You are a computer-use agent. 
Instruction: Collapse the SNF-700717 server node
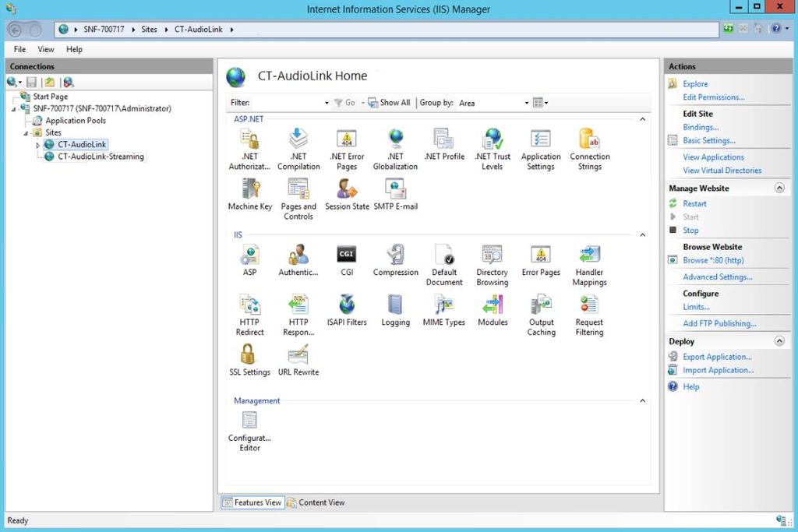(x=14, y=109)
